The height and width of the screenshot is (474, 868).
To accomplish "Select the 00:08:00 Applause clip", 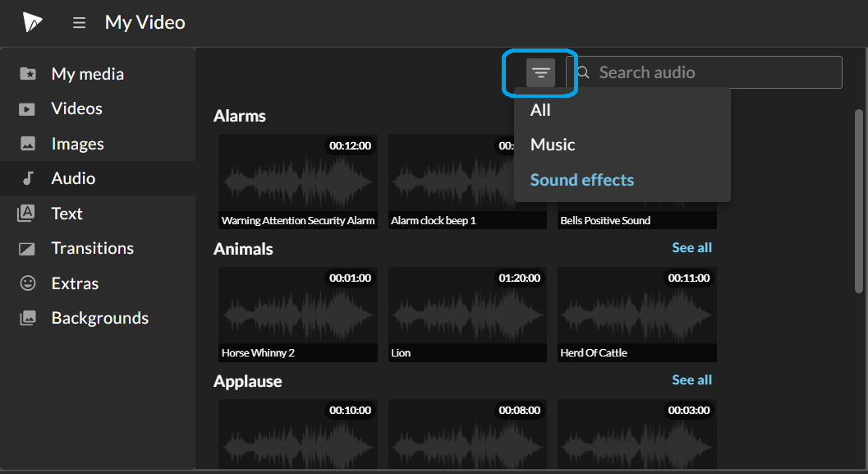I will [467, 434].
